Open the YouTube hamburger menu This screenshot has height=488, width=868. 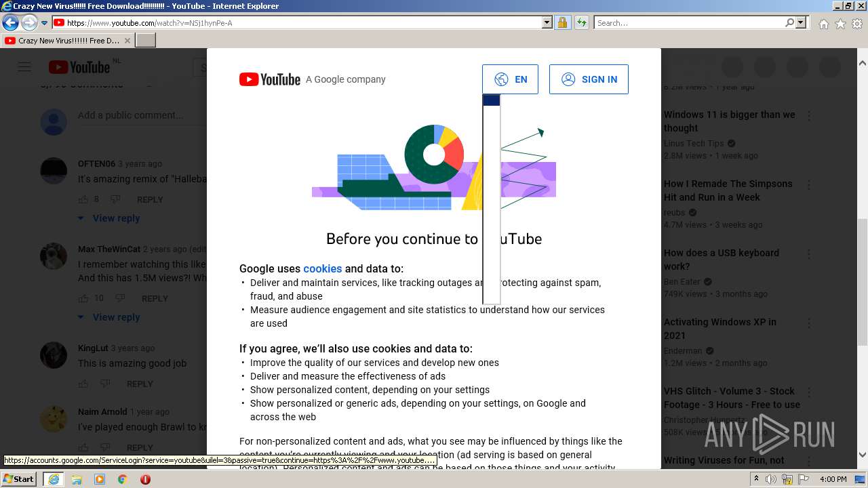pos(24,67)
